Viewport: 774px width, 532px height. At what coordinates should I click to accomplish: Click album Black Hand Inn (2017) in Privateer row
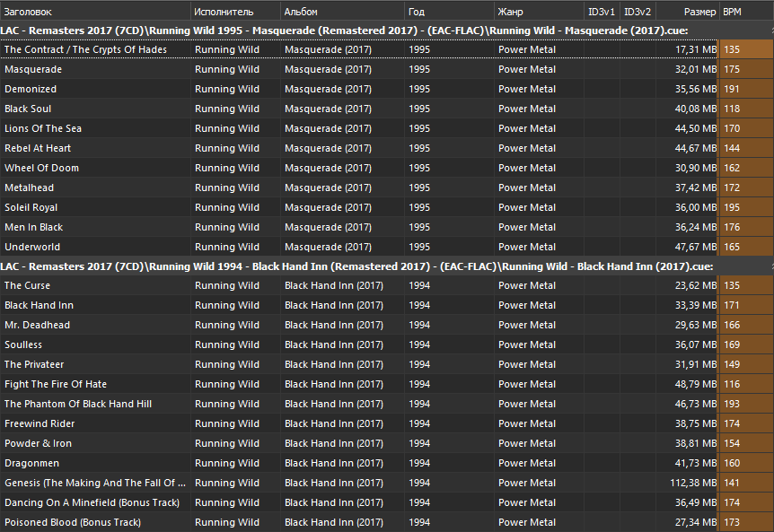coord(334,364)
